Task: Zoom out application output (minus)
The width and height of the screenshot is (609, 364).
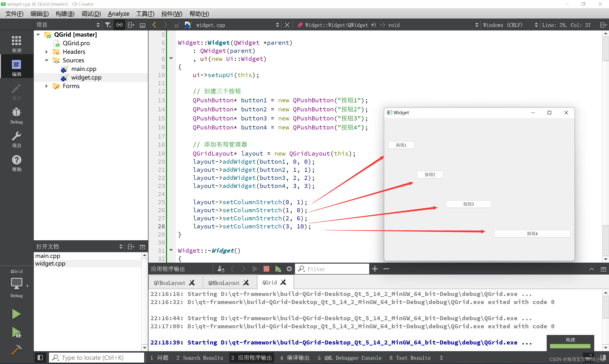Action: click(386, 269)
